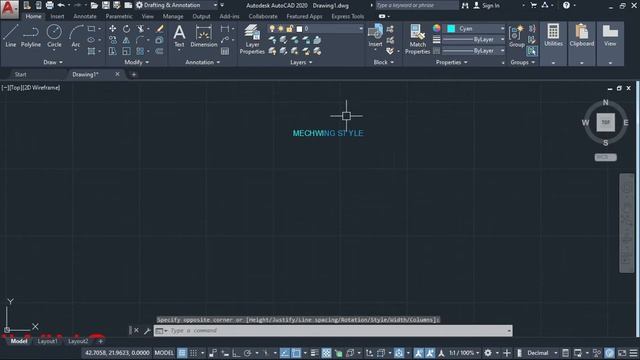Select the Hatch tool
Screen dimensions: 640x360
(91, 51)
